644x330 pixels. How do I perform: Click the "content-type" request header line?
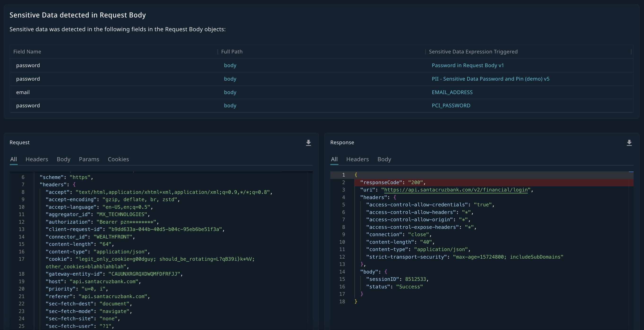point(98,252)
